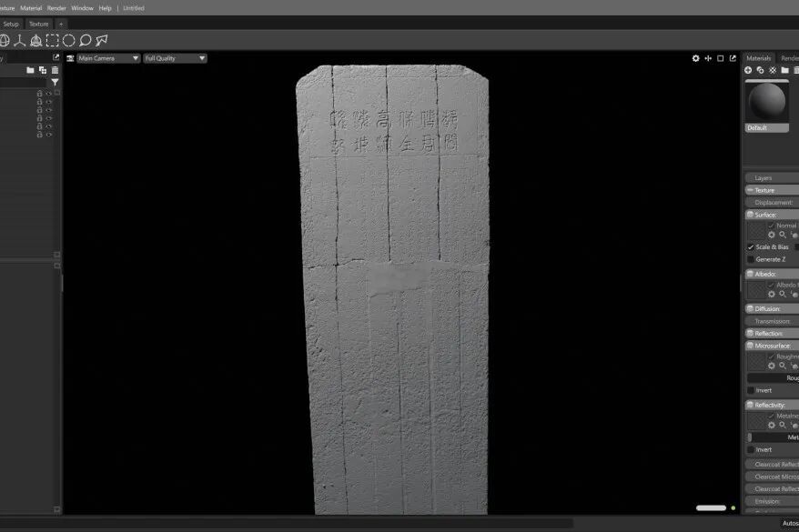799x532 pixels.
Task: Select the rectangular marquee selection tool
Action: coord(52,40)
